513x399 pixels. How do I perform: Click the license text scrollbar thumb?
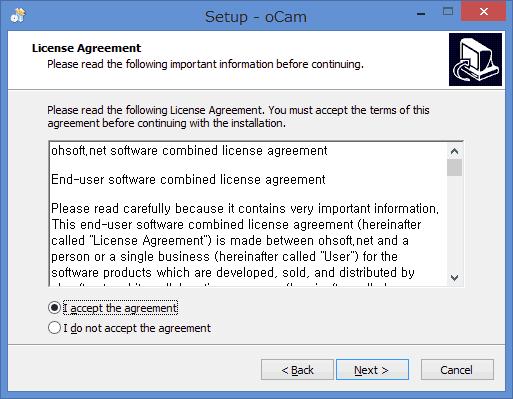point(454,167)
